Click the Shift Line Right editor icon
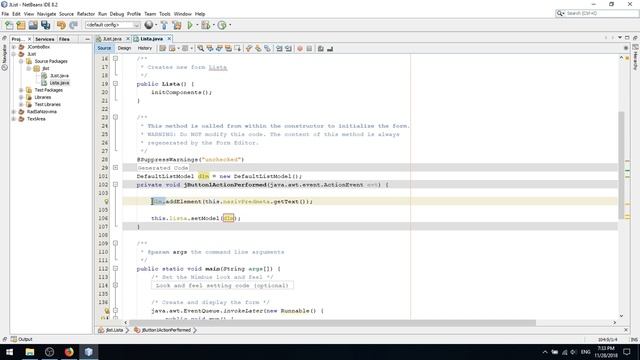The width and height of the screenshot is (640, 360). click(x=288, y=49)
